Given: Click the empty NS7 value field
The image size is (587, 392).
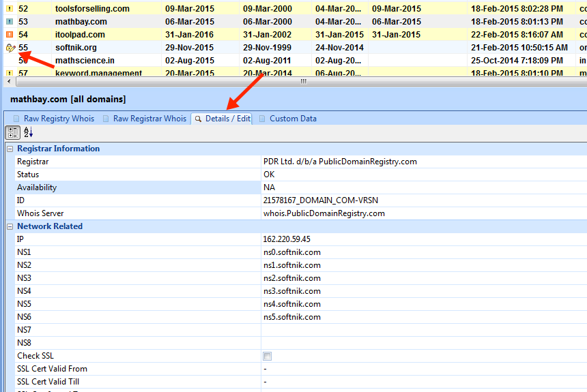Looking at the screenshot, I should coord(424,330).
